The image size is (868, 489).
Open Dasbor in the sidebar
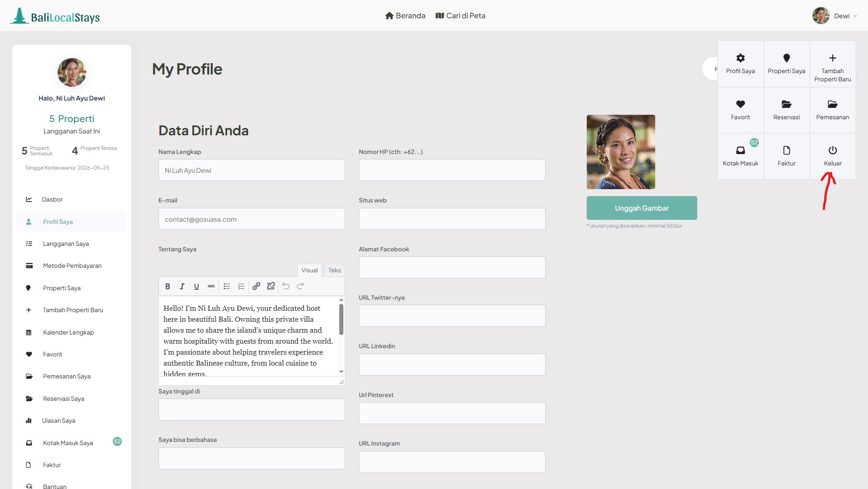72,199
